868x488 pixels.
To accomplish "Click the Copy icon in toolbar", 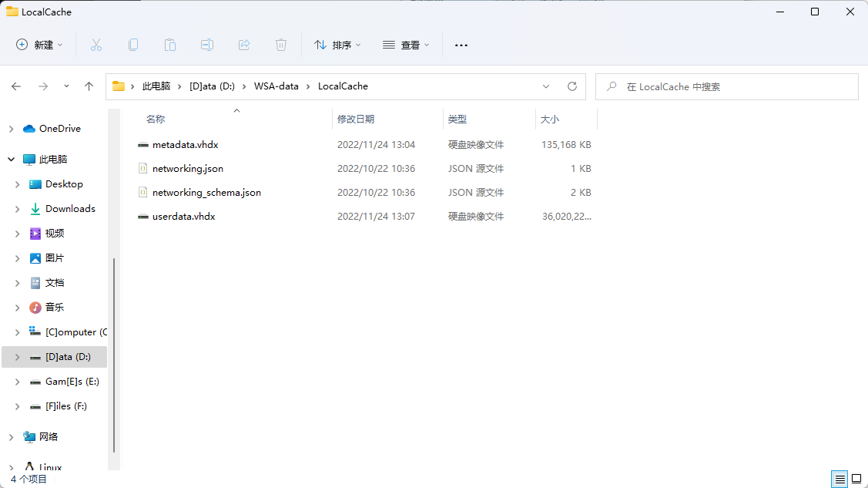I will click(x=133, y=45).
